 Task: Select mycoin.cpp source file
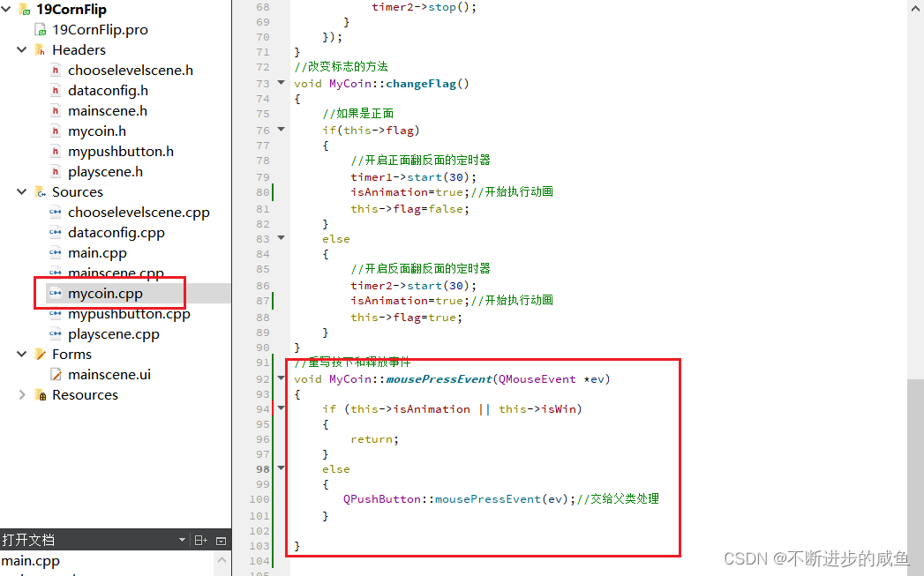[x=105, y=294]
